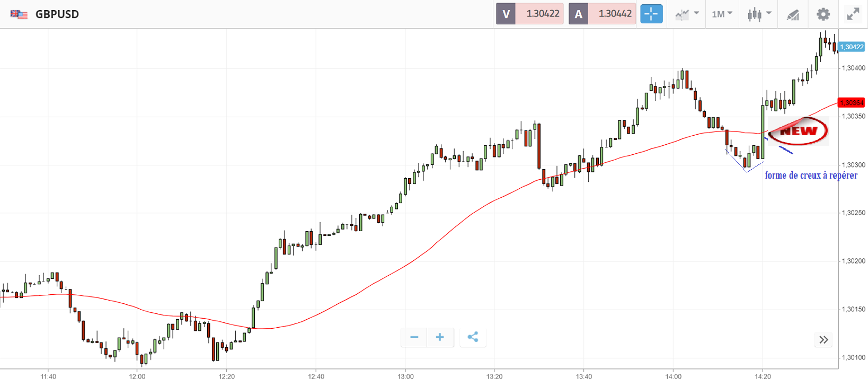Click the share chart icon
This screenshot has height=386, width=868.
473,337
